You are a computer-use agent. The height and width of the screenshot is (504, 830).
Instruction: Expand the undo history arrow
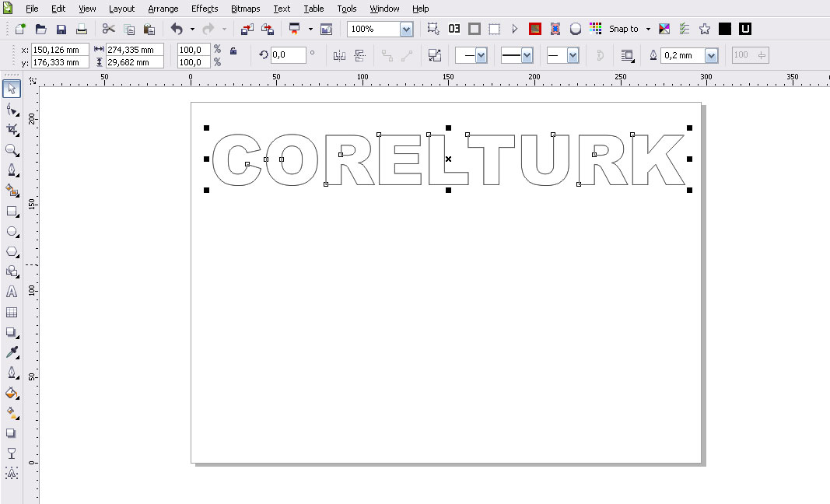click(192, 29)
